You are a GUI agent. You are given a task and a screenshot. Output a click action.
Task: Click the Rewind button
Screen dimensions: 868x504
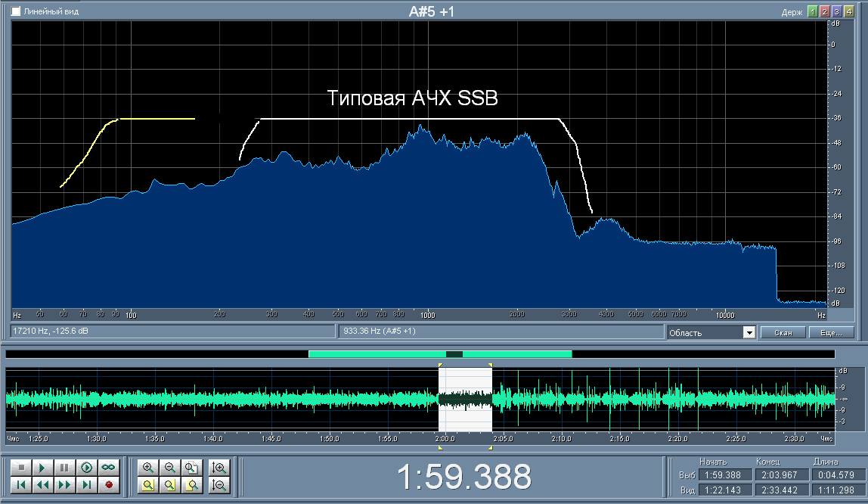coord(42,485)
